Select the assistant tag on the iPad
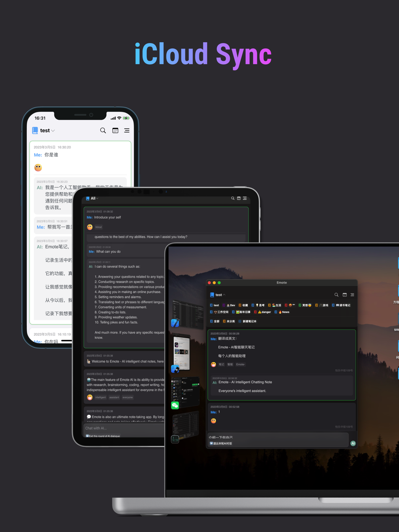Image resolution: width=399 pixels, height=532 pixels. (x=114, y=397)
